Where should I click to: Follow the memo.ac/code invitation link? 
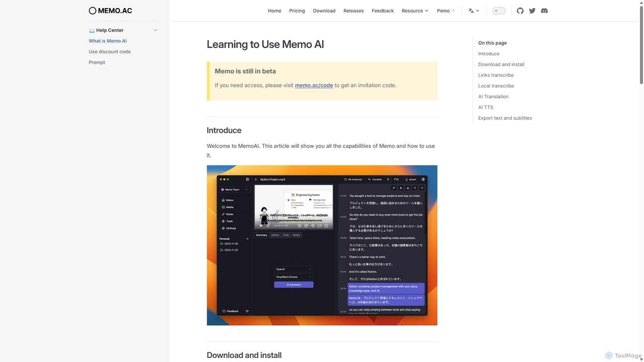coord(314,85)
